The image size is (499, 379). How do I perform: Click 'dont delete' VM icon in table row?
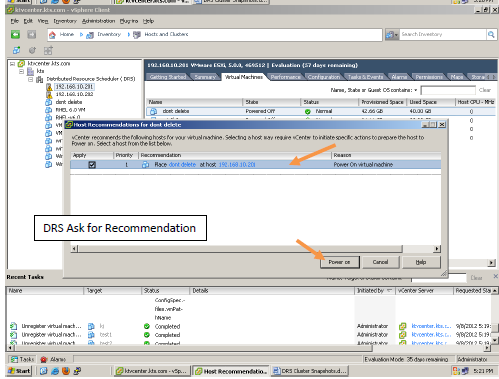point(153,111)
